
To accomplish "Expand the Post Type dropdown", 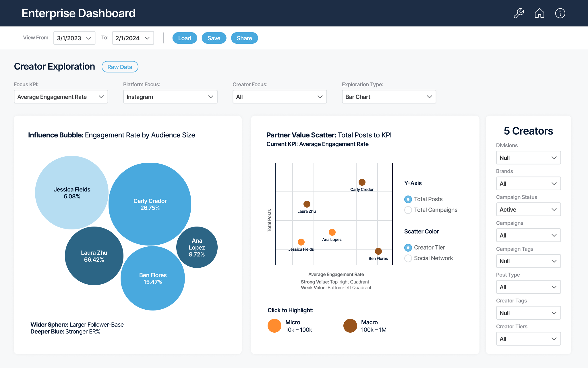I will pos(528,287).
